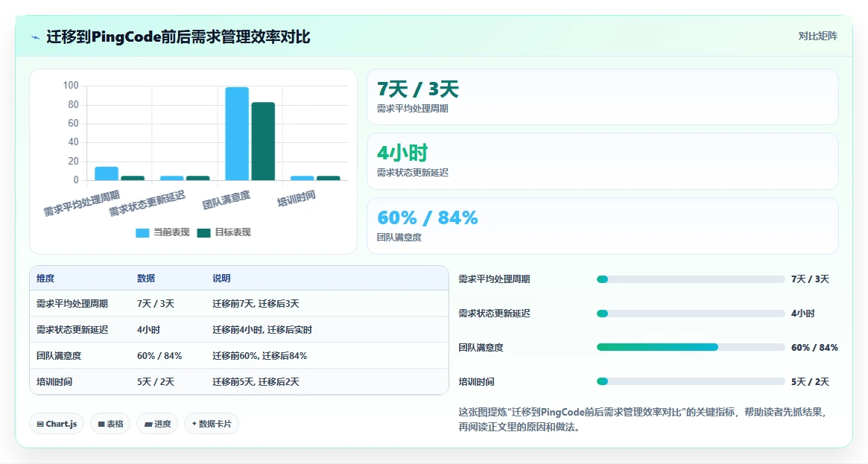Click table cell 迁移前60%, 迁移后84%
This screenshot has width=868, height=464.
[x=259, y=355]
